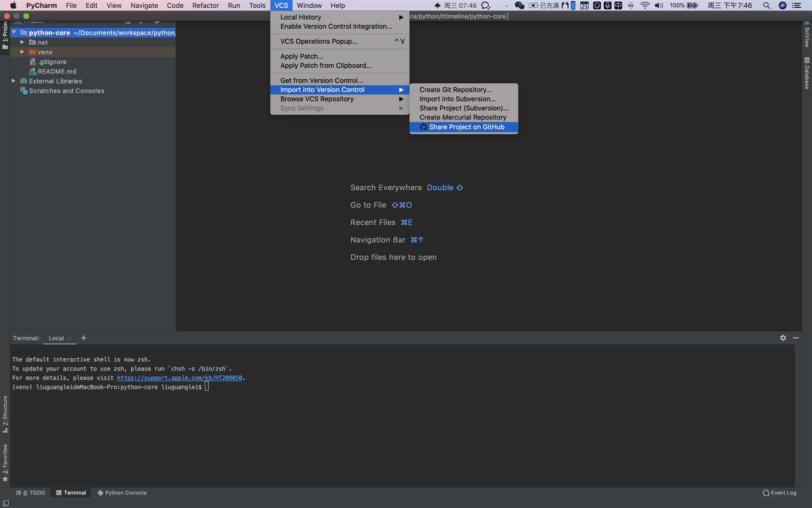Open the Python Console tool window
This screenshot has width=812, height=508.
tap(122, 493)
